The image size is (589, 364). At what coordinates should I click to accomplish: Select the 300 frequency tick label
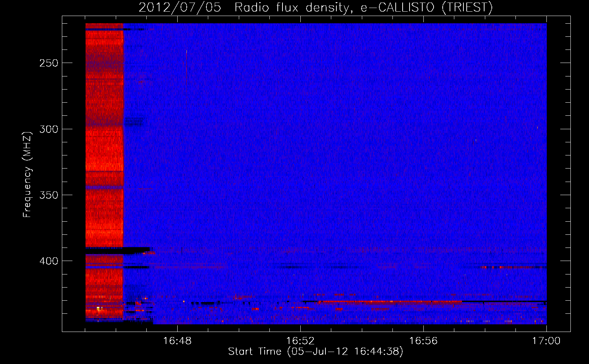(x=49, y=129)
